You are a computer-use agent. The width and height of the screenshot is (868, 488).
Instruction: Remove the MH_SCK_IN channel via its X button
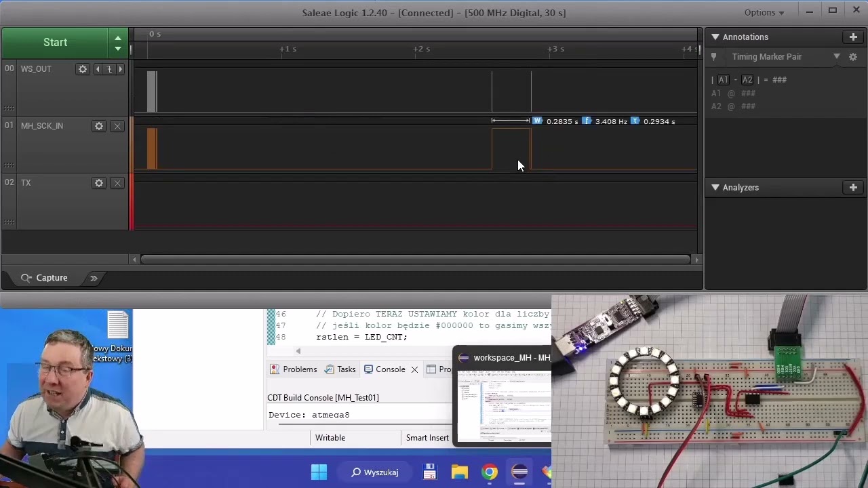pyautogui.click(x=117, y=126)
